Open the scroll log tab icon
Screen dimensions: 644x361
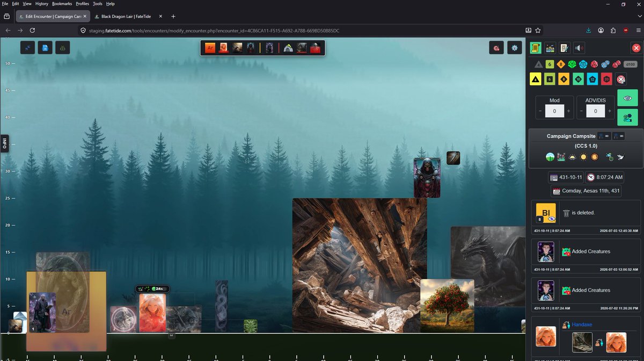coord(535,48)
